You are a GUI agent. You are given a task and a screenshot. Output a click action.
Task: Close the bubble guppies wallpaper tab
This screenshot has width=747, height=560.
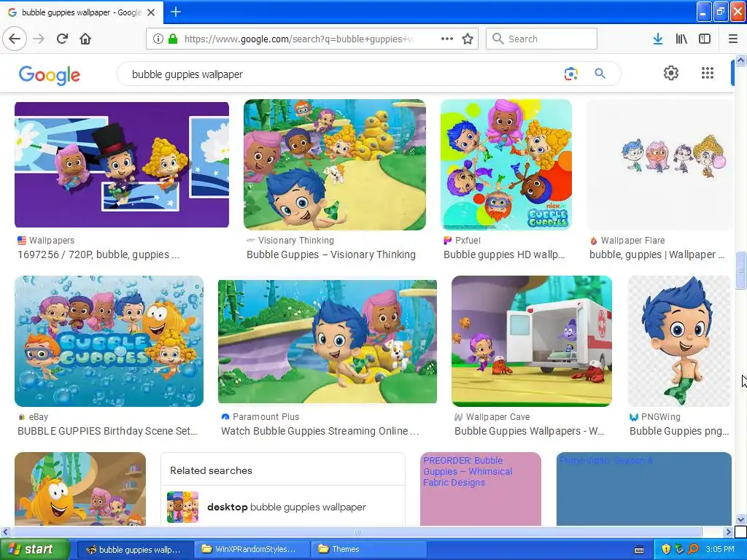151,12
